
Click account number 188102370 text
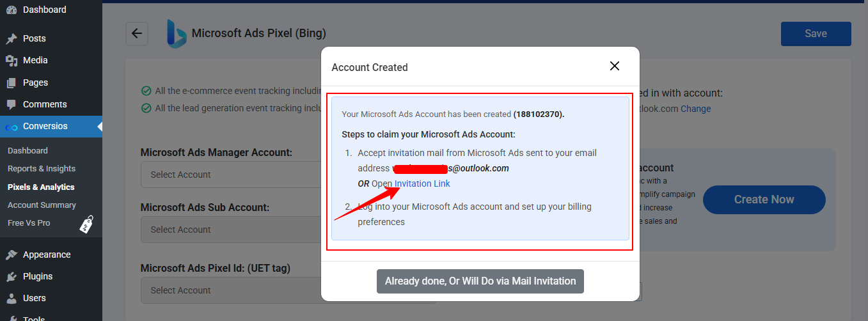(539, 114)
